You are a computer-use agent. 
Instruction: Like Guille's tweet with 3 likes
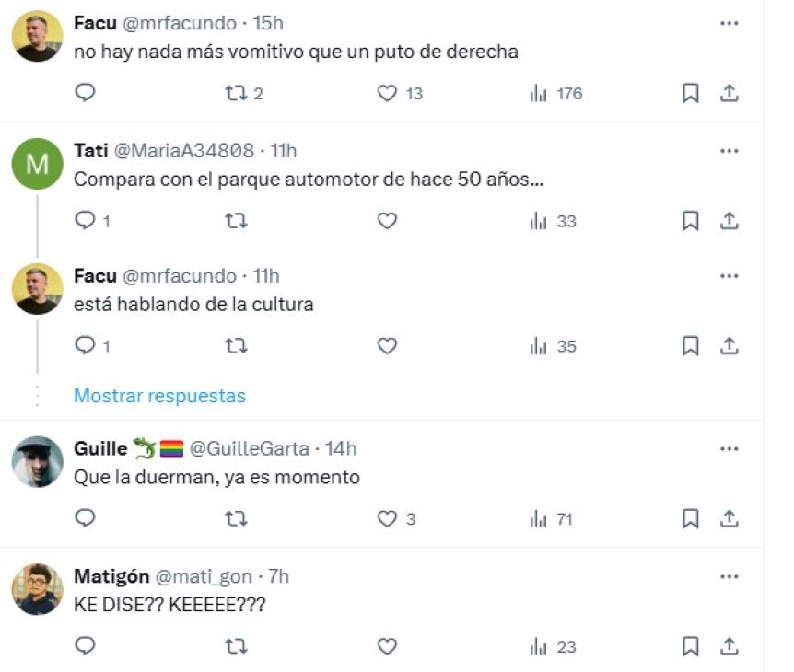388,519
